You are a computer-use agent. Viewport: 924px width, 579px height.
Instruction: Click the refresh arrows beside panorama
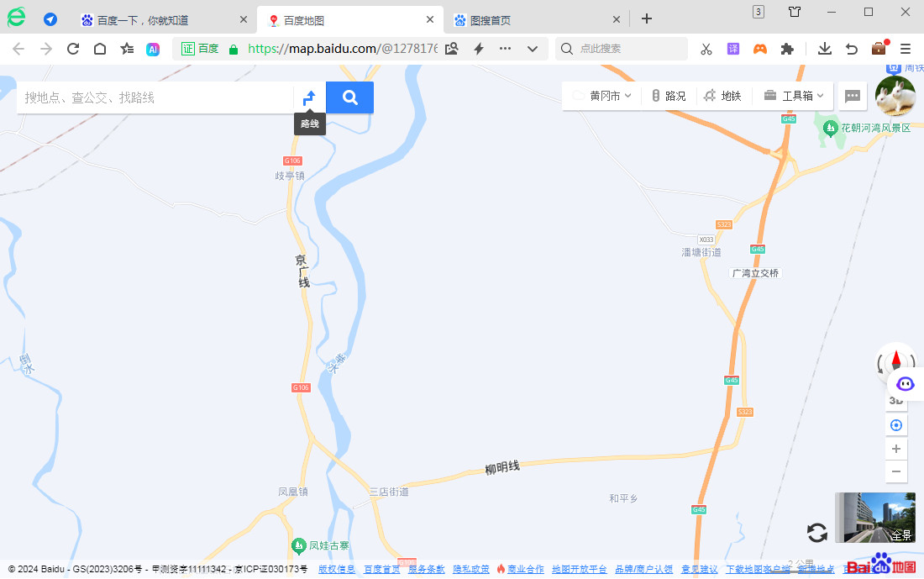tap(817, 533)
